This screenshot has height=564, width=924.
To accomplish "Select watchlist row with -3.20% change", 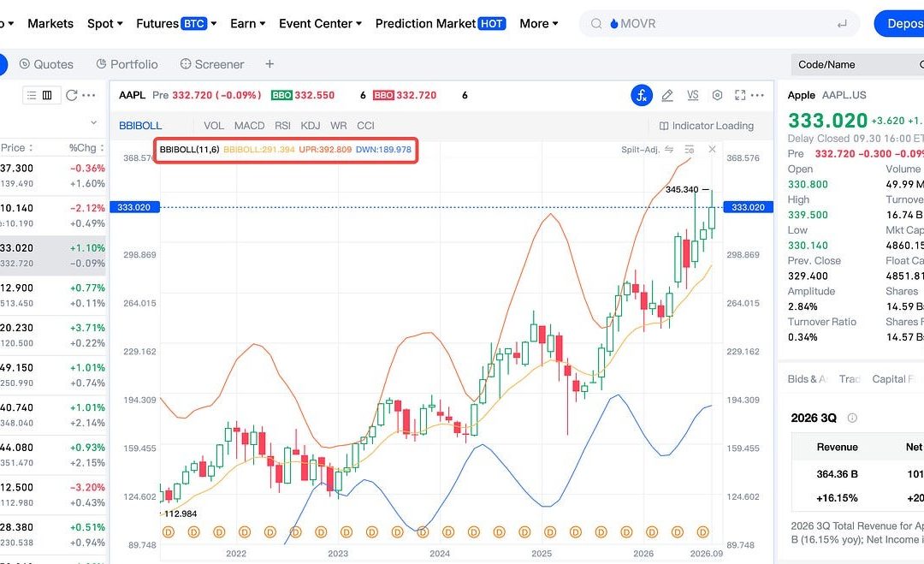I will [53, 495].
